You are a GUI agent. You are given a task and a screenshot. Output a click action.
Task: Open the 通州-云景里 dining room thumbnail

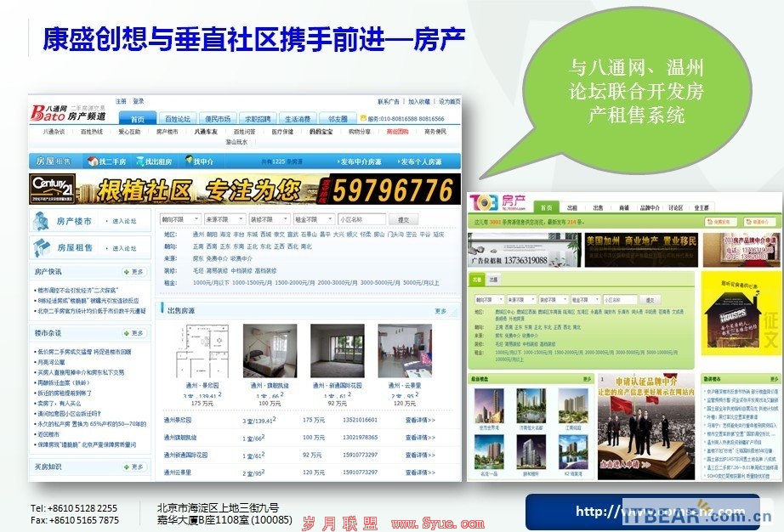tap(405, 351)
